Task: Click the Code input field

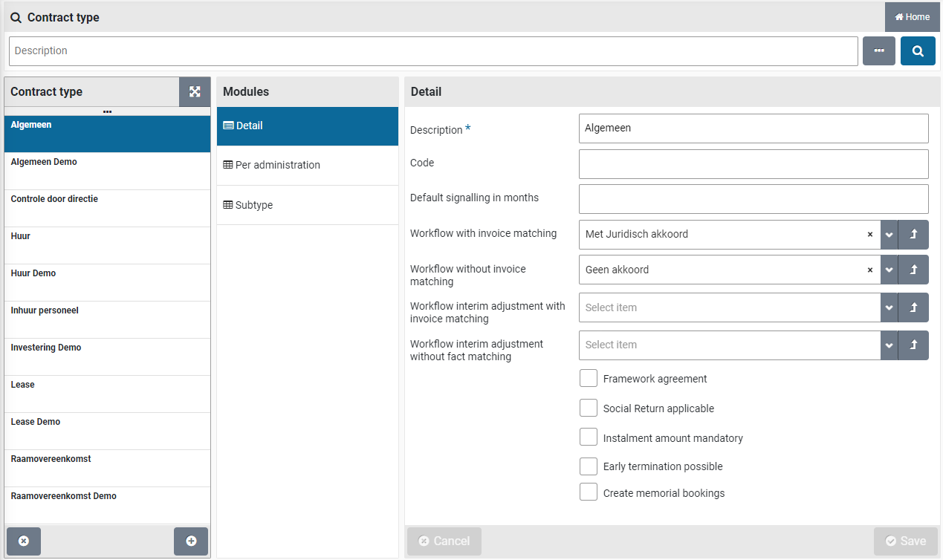Action: (753, 164)
